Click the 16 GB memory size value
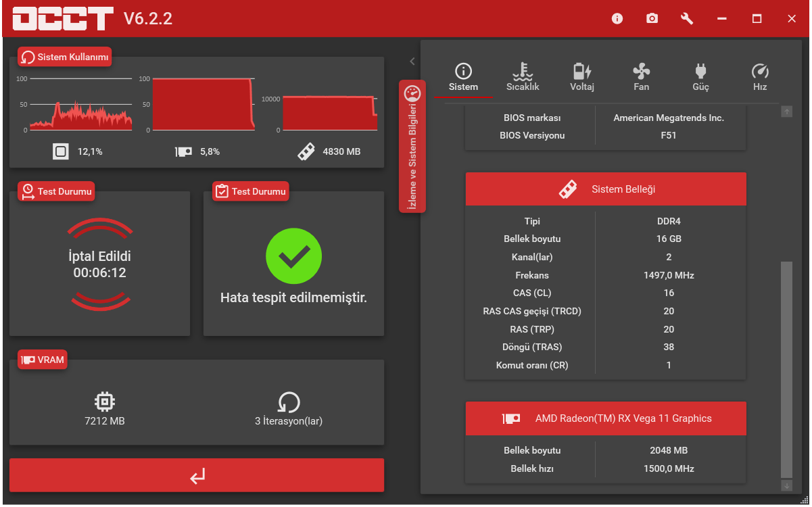The height and width of the screenshot is (507, 812). 669,239
